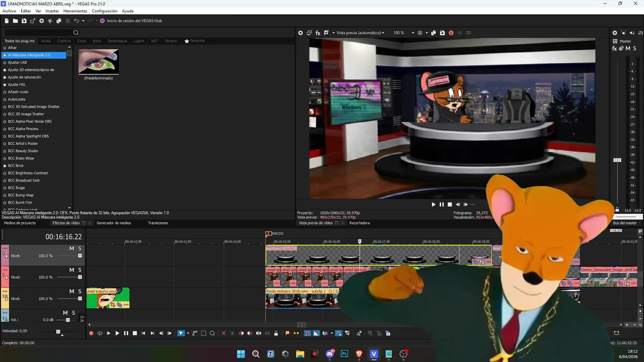Toggle loop playback in transport bar
This screenshot has width=644, height=362.
[100, 333]
